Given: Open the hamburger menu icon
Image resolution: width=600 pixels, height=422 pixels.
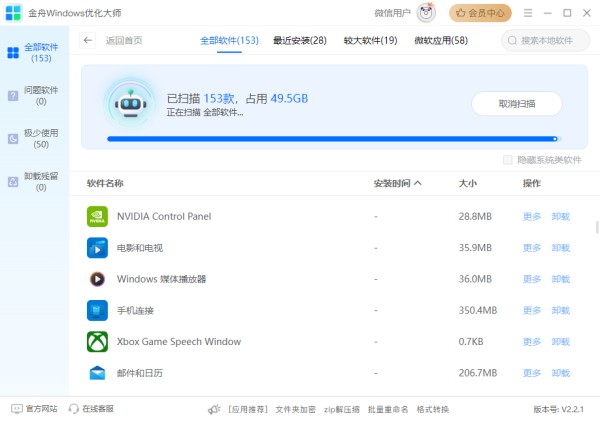Looking at the screenshot, I should click(528, 13).
